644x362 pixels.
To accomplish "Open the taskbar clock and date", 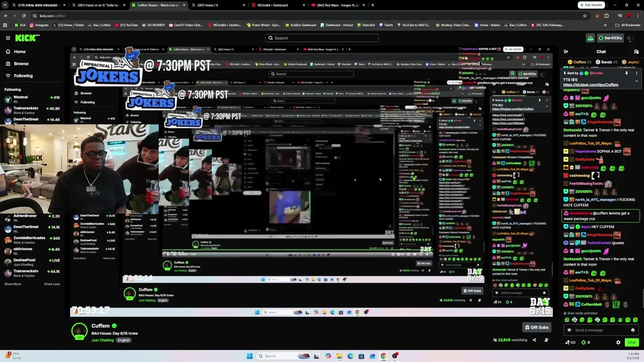I will (x=633, y=356).
